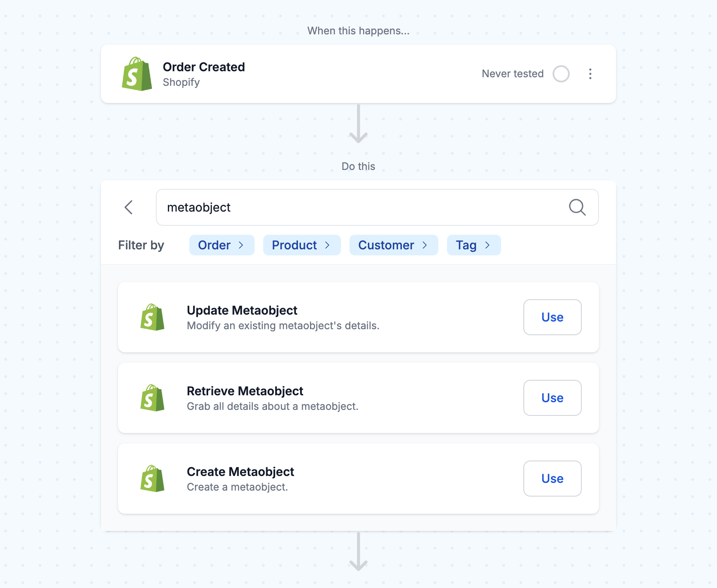Click the magnifying glass search icon
This screenshot has height=588, width=717.
pos(577,207)
